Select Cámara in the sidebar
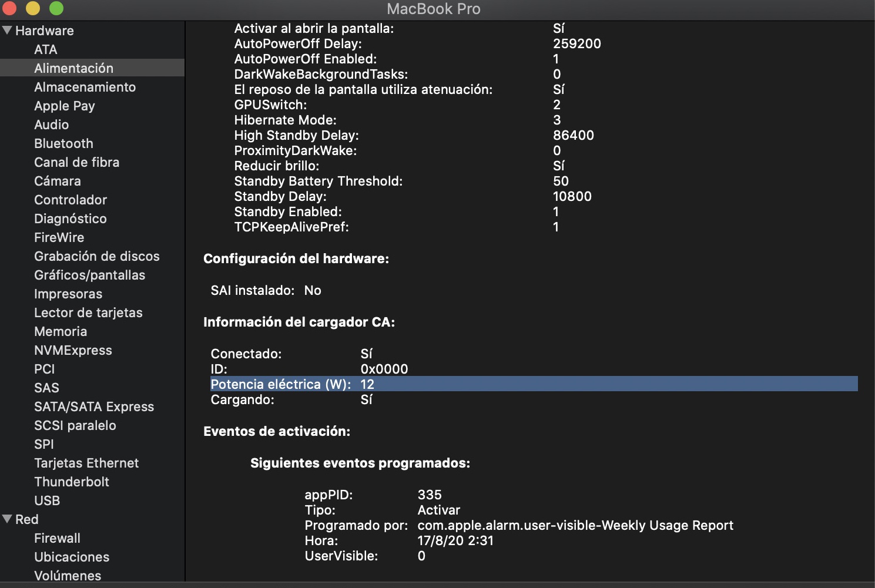The height and width of the screenshot is (588, 875). pos(58,181)
